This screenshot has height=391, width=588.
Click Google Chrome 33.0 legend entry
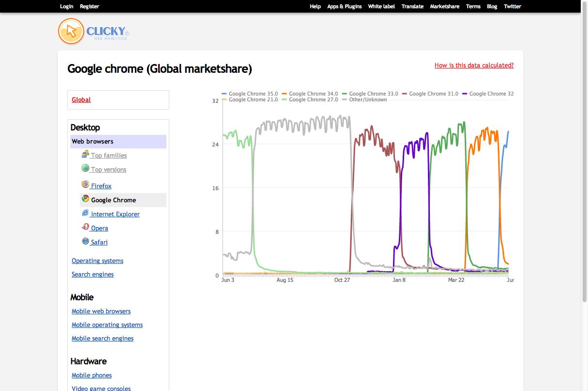370,94
